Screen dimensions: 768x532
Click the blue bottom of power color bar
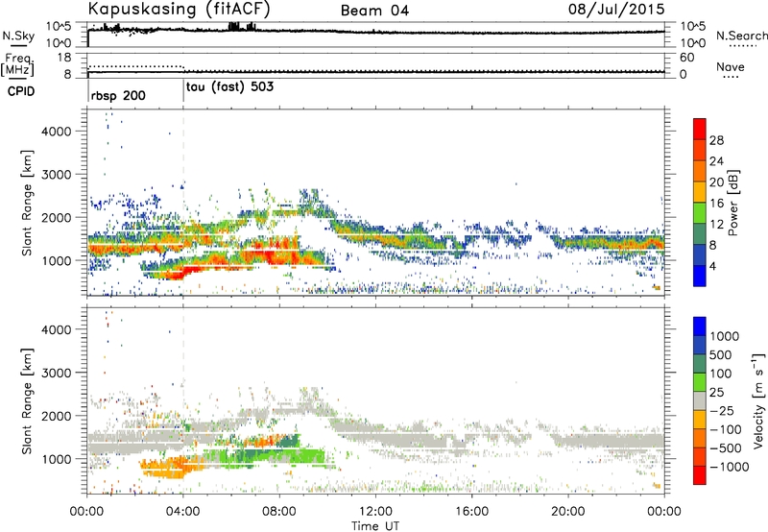pos(700,276)
